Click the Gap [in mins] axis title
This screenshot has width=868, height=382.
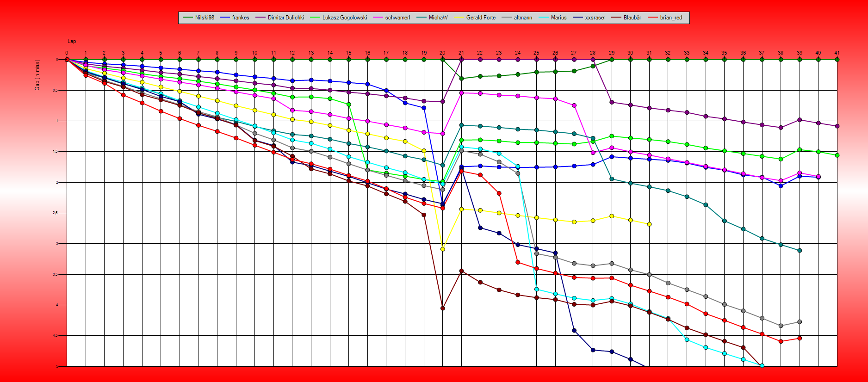pyautogui.click(x=37, y=75)
